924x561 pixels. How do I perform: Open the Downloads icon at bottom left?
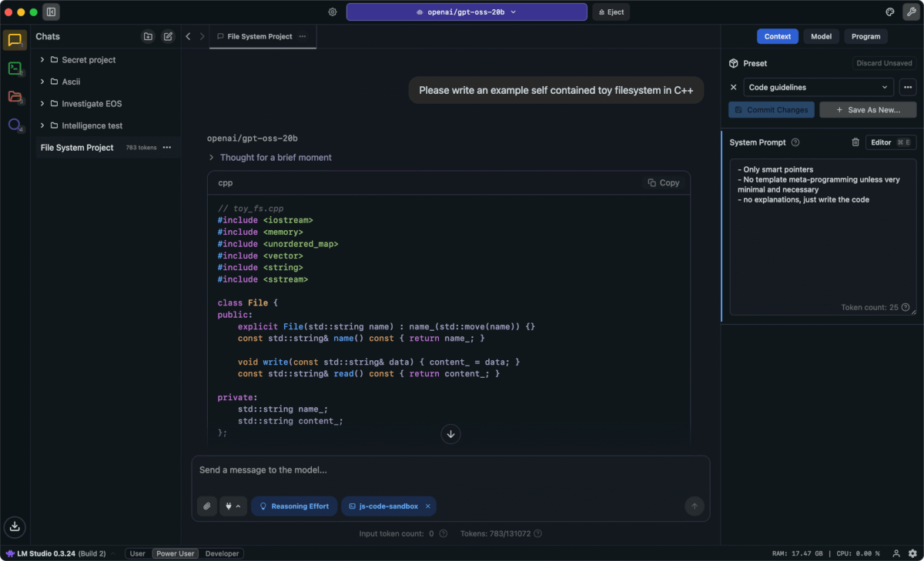click(15, 526)
